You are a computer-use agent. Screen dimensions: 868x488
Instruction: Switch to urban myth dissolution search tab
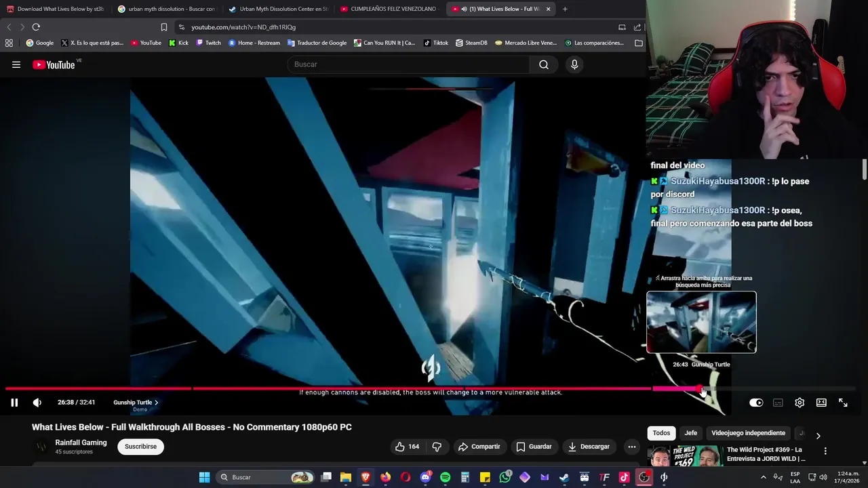coord(166,9)
